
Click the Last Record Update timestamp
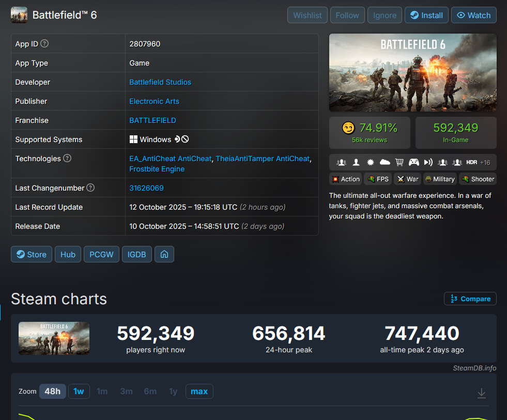tap(208, 207)
